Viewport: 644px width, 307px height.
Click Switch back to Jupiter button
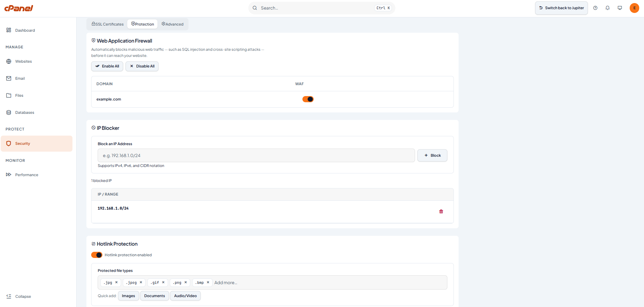click(x=561, y=8)
